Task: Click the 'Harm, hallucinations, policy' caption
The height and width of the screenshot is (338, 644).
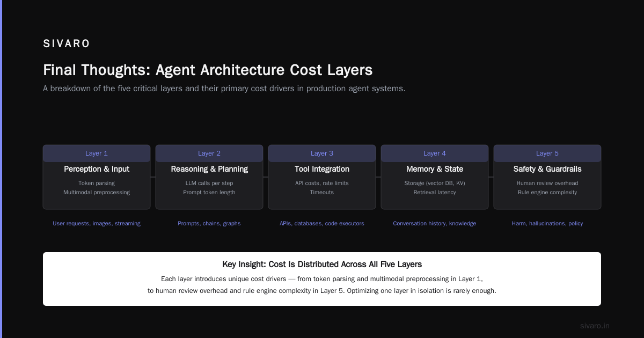Action: [547, 223]
